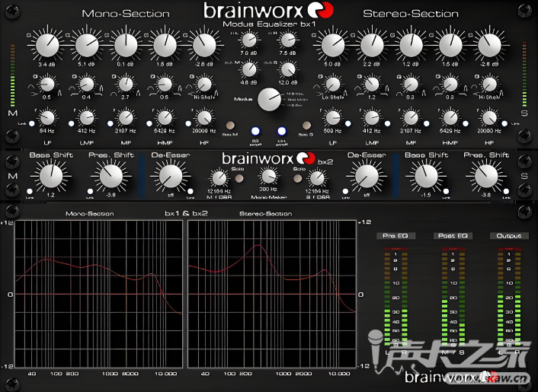Click the Stereo-Section Lo Shelf Q knob

(333, 84)
